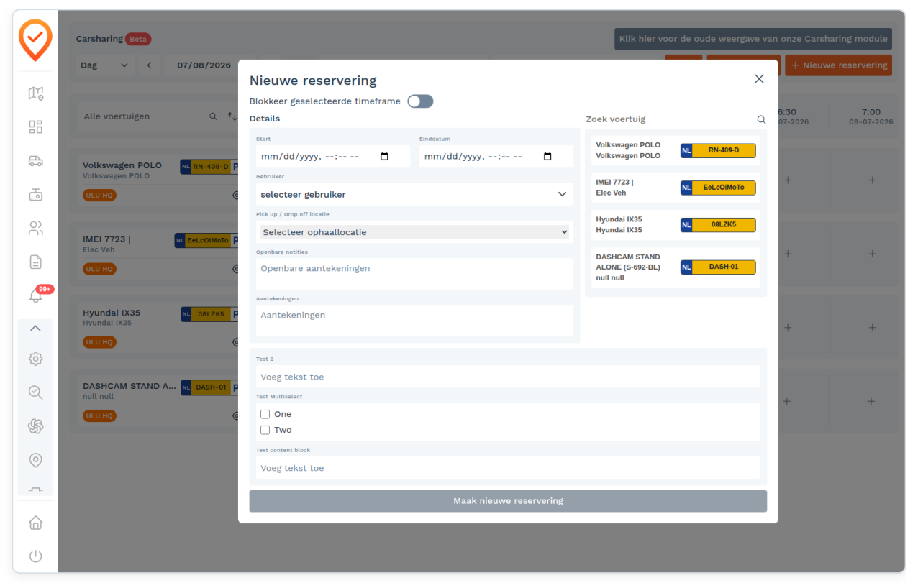Click the search icon in Alle voertuigen

(x=213, y=116)
